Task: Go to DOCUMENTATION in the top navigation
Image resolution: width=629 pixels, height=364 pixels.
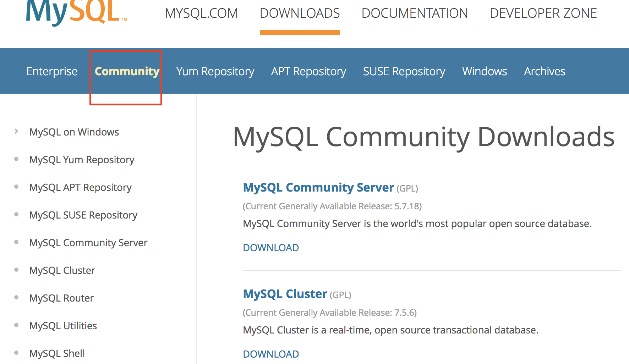Action: [415, 13]
